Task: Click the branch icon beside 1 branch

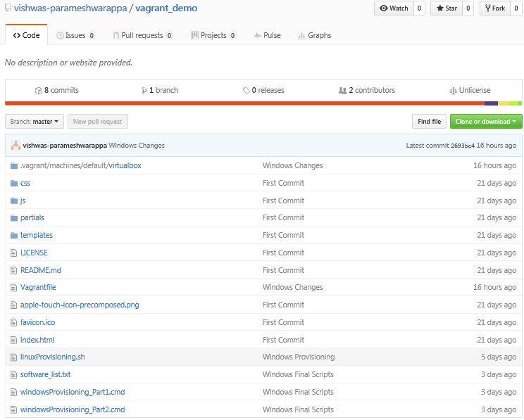Action: [x=144, y=91]
